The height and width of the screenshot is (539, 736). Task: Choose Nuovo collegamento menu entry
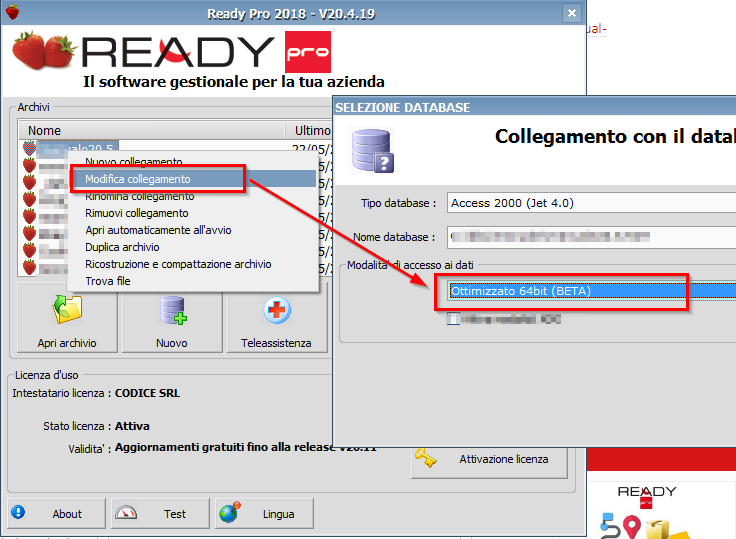[x=193, y=162]
